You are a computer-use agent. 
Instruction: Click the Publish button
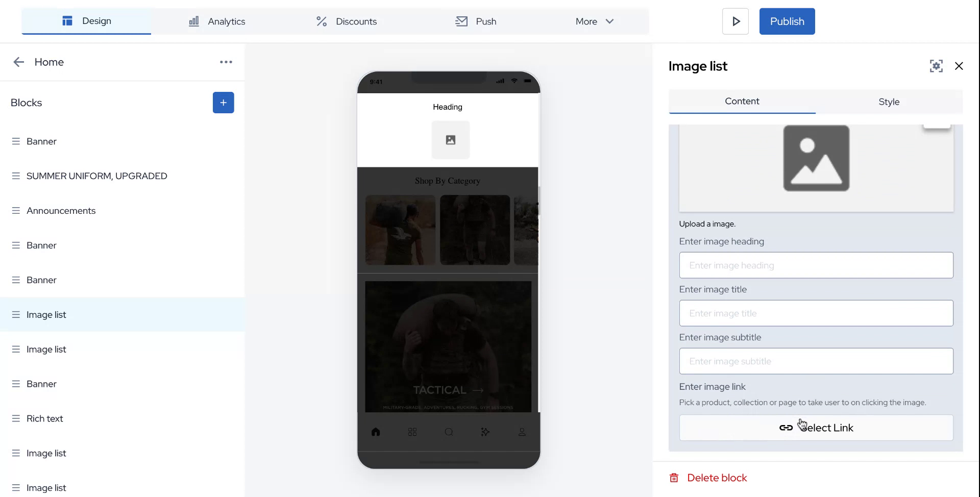click(787, 21)
